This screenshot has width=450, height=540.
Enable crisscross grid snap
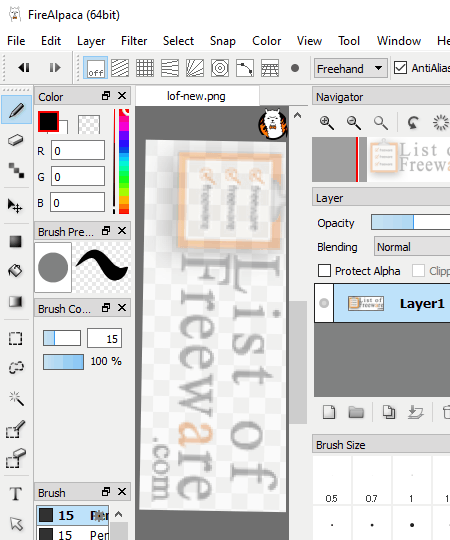click(145, 68)
